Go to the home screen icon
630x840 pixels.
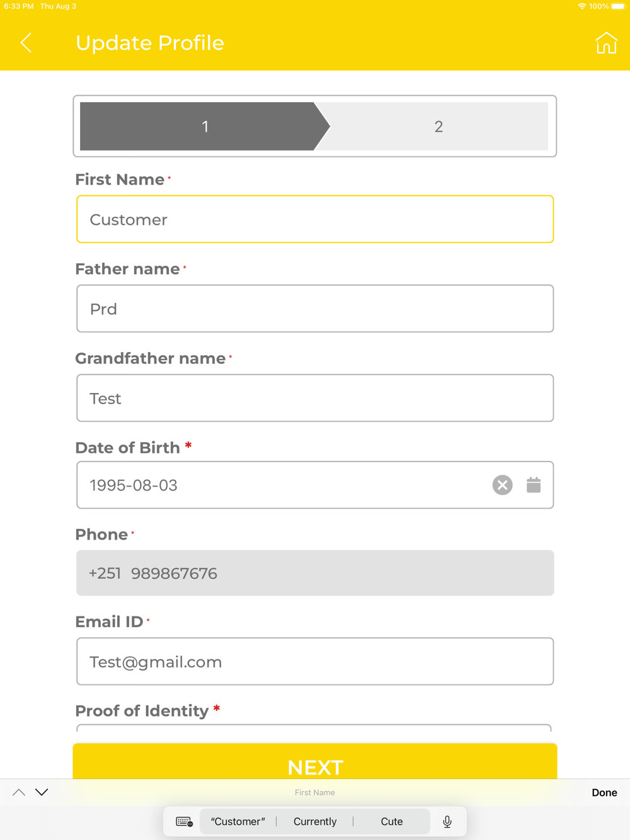tap(606, 43)
